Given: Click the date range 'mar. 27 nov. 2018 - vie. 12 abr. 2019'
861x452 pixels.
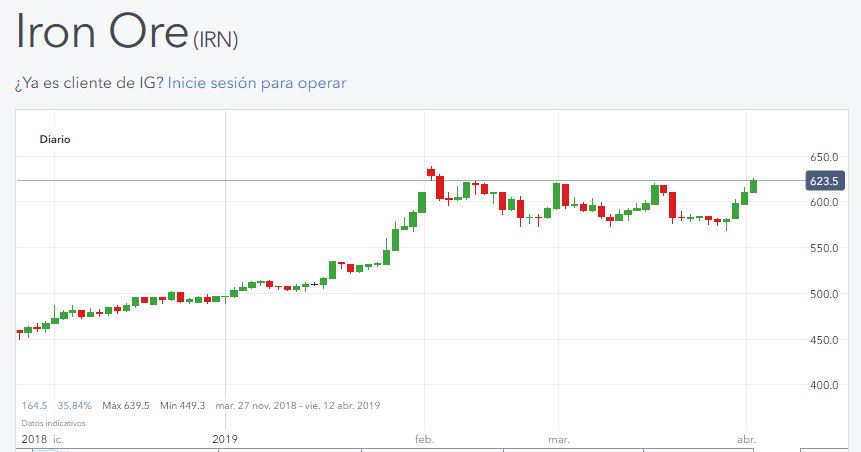Looking at the screenshot, I should (298, 406).
